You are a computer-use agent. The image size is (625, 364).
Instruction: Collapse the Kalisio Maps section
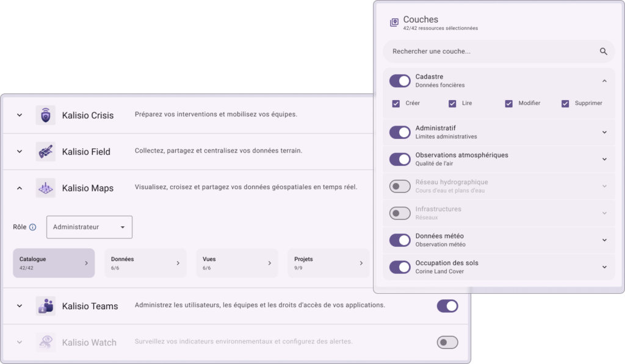pyautogui.click(x=20, y=188)
